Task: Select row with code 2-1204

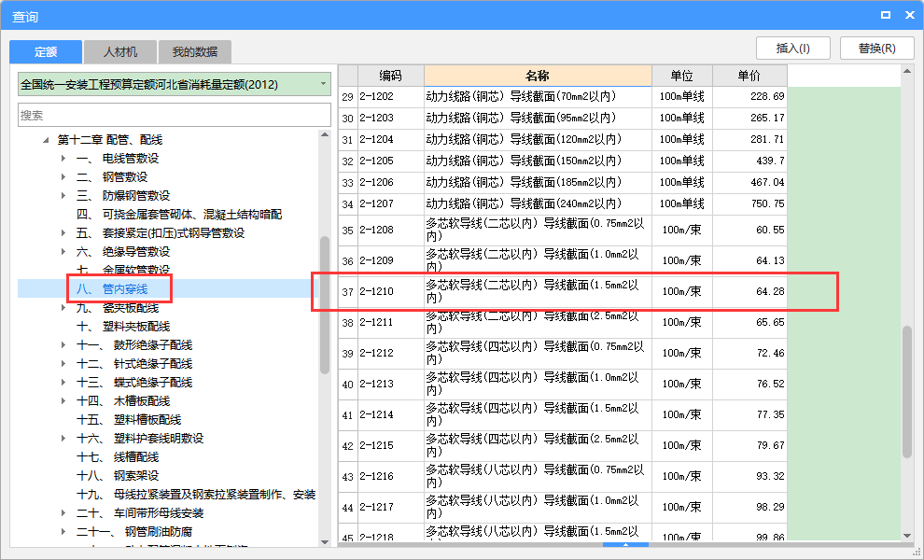Action: [x=563, y=140]
